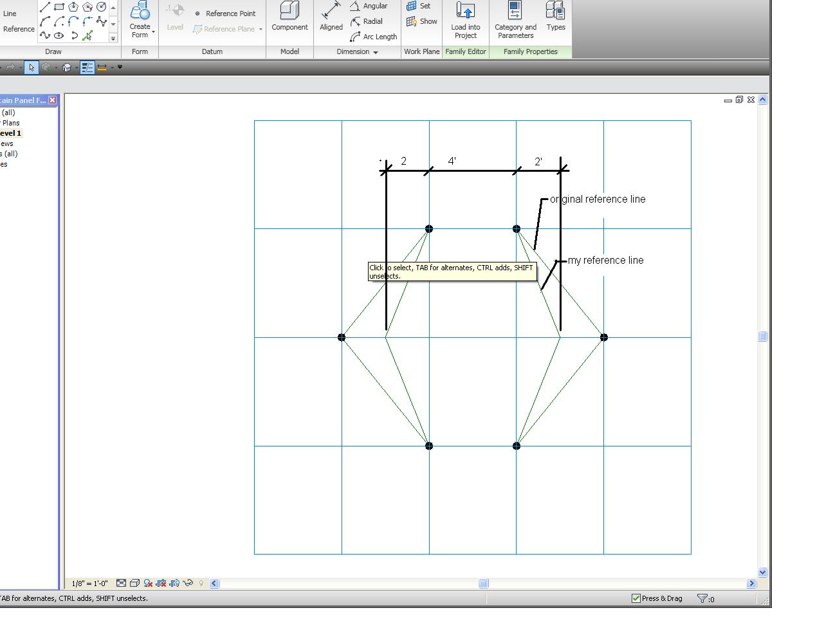Click horizontal scrollbar left arrow
The width and height of the screenshot is (824, 644).
(x=214, y=584)
